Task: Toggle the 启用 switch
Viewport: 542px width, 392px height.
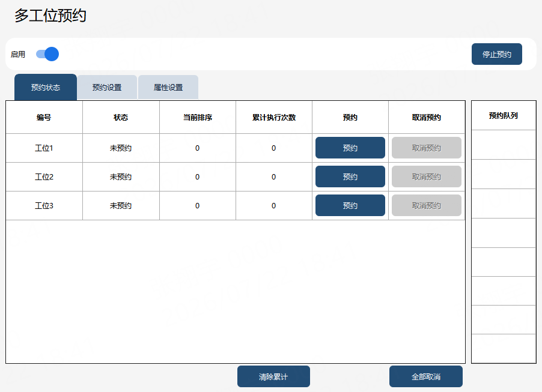Action: click(x=47, y=54)
